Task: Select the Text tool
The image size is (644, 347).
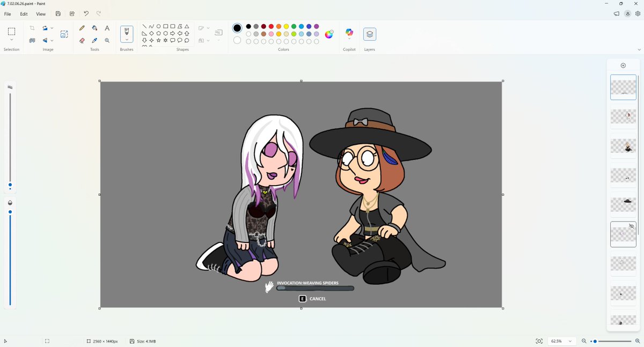Action: [107, 28]
